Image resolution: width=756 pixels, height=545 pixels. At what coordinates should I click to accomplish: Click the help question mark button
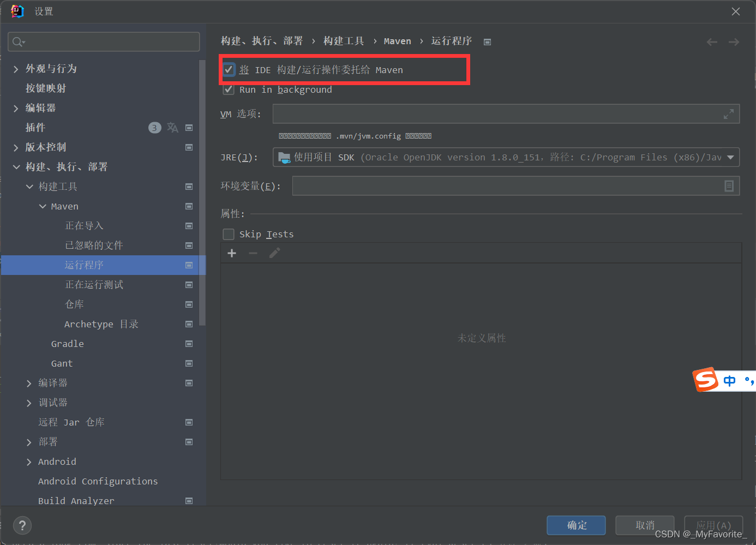[x=22, y=525]
